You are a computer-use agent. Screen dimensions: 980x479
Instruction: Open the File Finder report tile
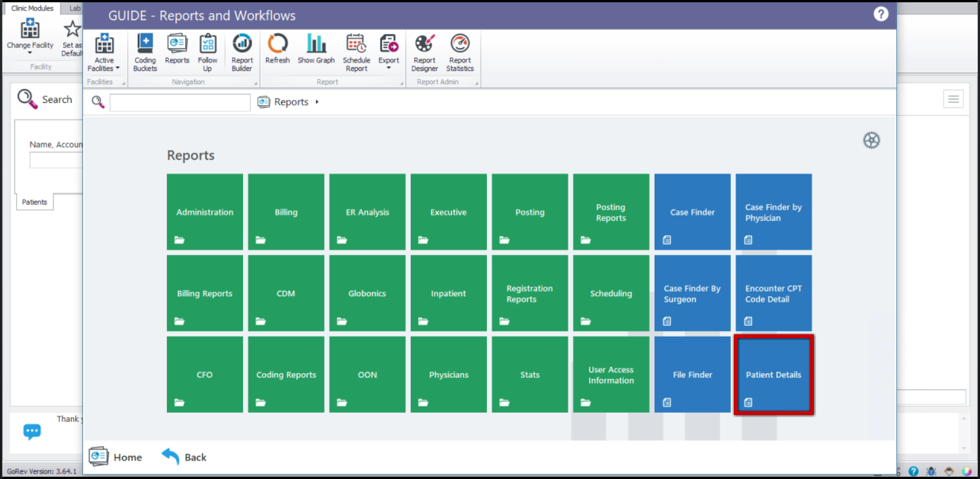693,375
